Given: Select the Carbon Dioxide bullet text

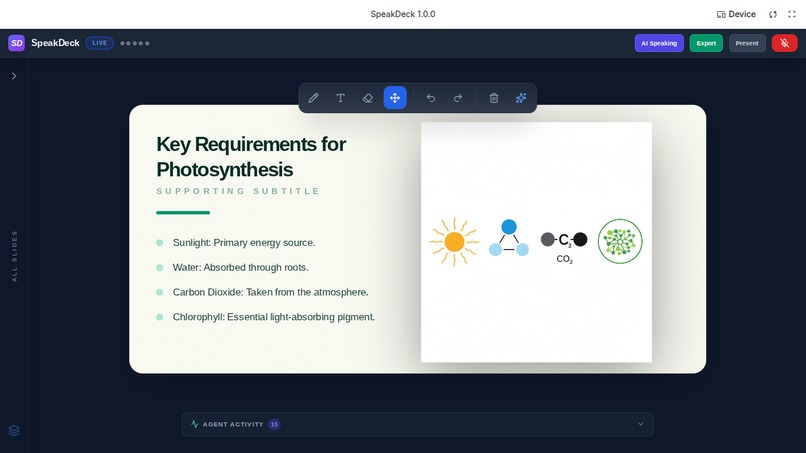Looking at the screenshot, I should (270, 292).
